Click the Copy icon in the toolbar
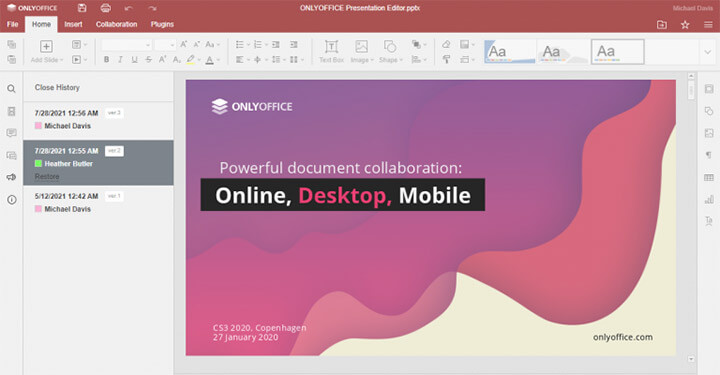Viewport: 720px width, 375px height. (x=12, y=45)
